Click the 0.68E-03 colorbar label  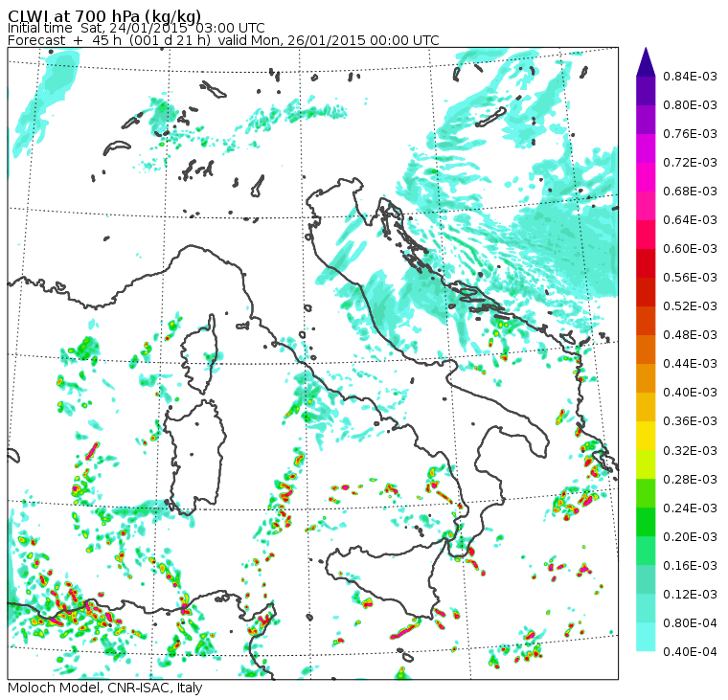690,192
